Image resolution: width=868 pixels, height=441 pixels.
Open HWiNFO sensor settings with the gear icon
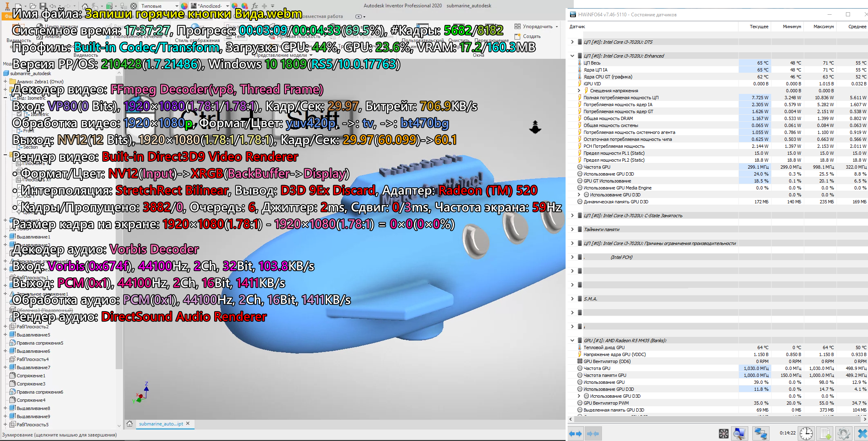tap(843, 433)
